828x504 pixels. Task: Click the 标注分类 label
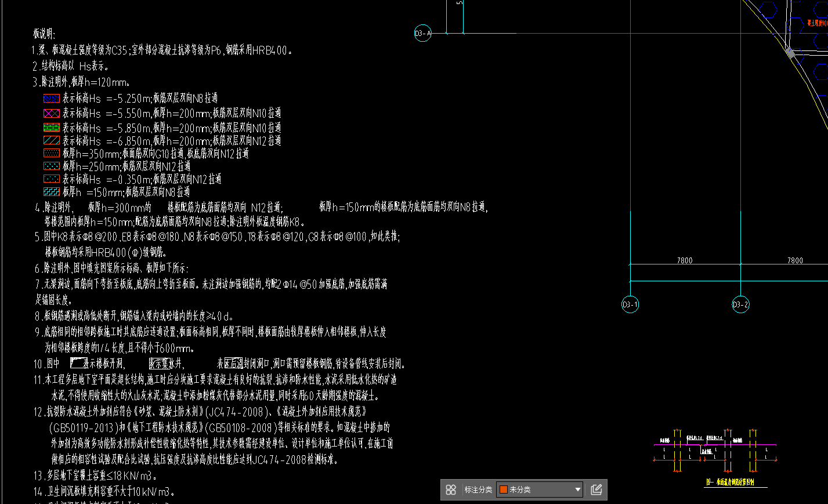(478, 490)
